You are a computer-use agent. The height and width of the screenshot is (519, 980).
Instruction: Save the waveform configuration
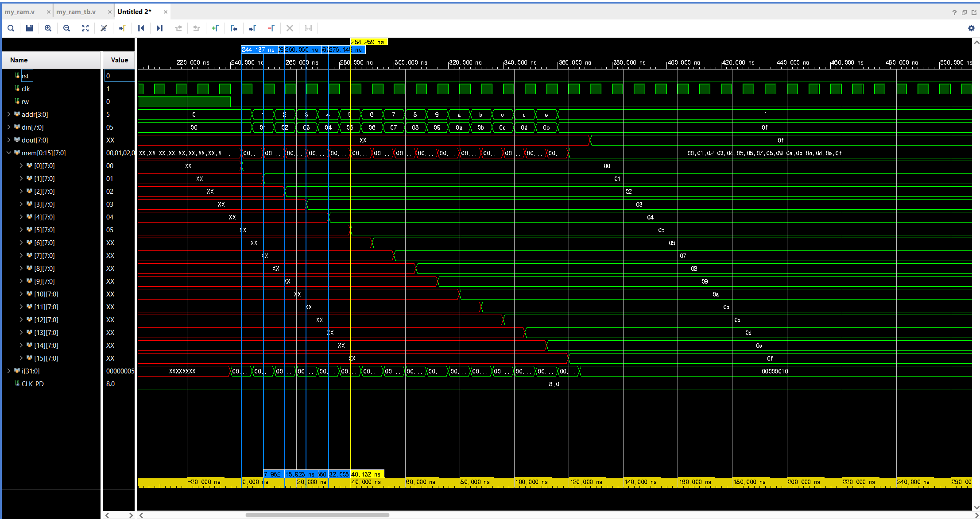[x=30, y=28]
